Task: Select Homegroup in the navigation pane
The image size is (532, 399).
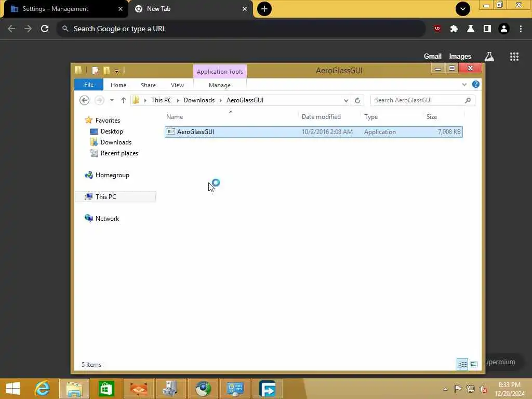Action: pyautogui.click(x=112, y=175)
